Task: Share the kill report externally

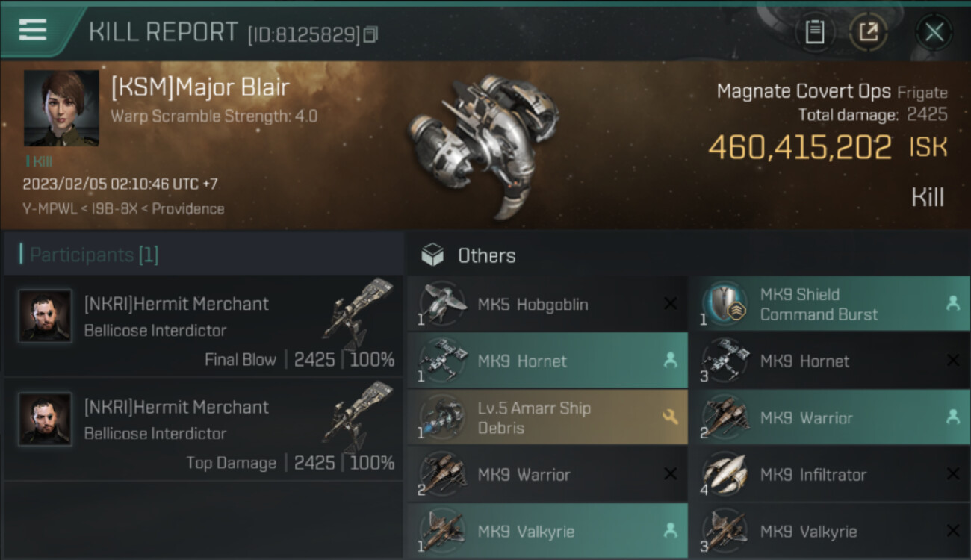Action: pyautogui.click(x=868, y=32)
